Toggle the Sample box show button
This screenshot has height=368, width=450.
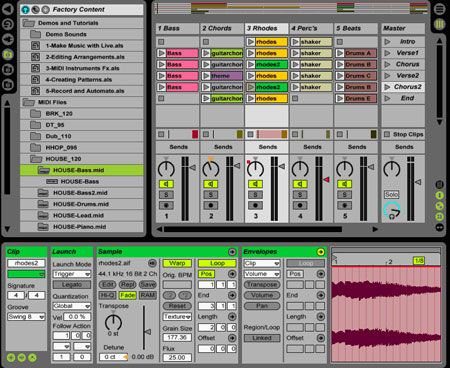(232, 252)
